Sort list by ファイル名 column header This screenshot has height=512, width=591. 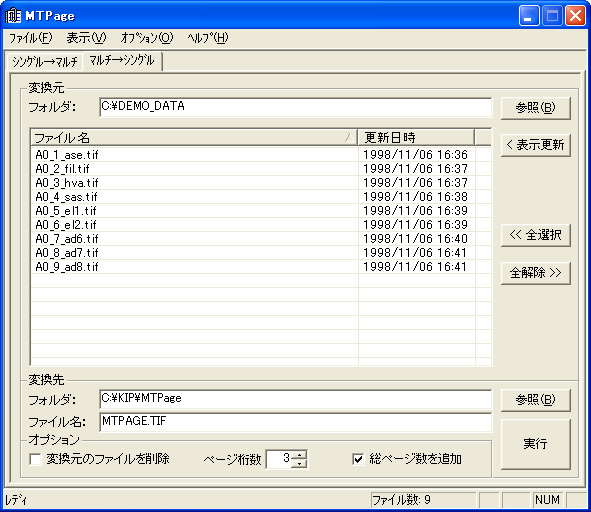tap(194, 138)
